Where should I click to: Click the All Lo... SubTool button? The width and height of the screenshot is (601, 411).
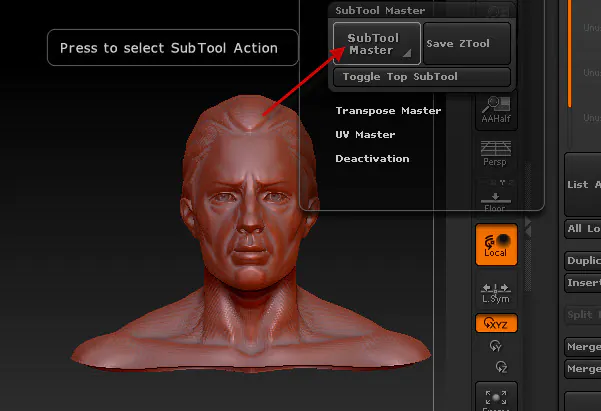pyautogui.click(x=583, y=229)
